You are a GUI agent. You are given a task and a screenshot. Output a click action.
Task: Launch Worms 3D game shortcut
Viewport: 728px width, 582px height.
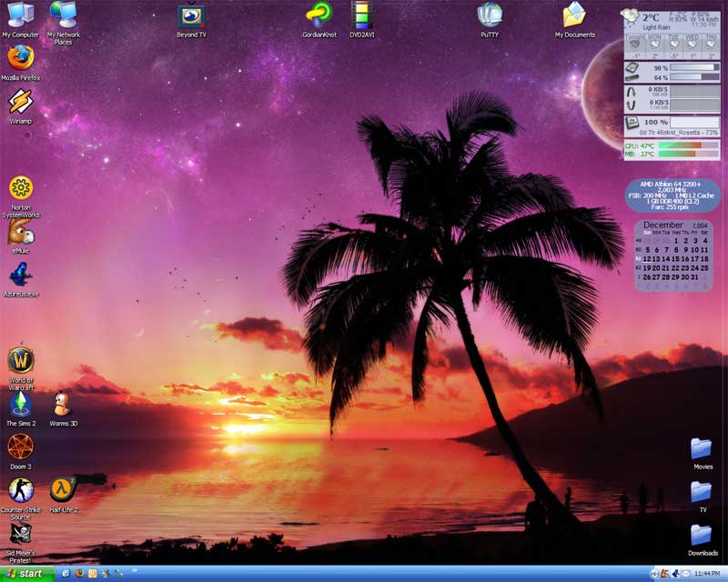point(63,403)
